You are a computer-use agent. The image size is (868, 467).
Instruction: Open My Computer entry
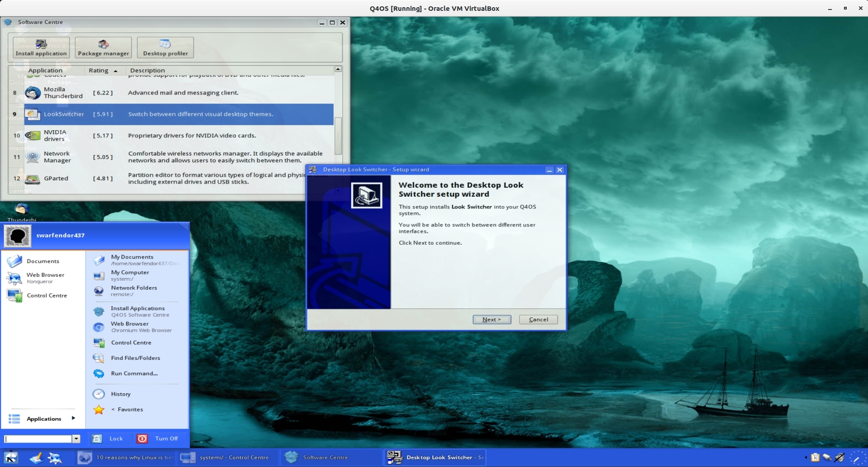click(137, 275)
